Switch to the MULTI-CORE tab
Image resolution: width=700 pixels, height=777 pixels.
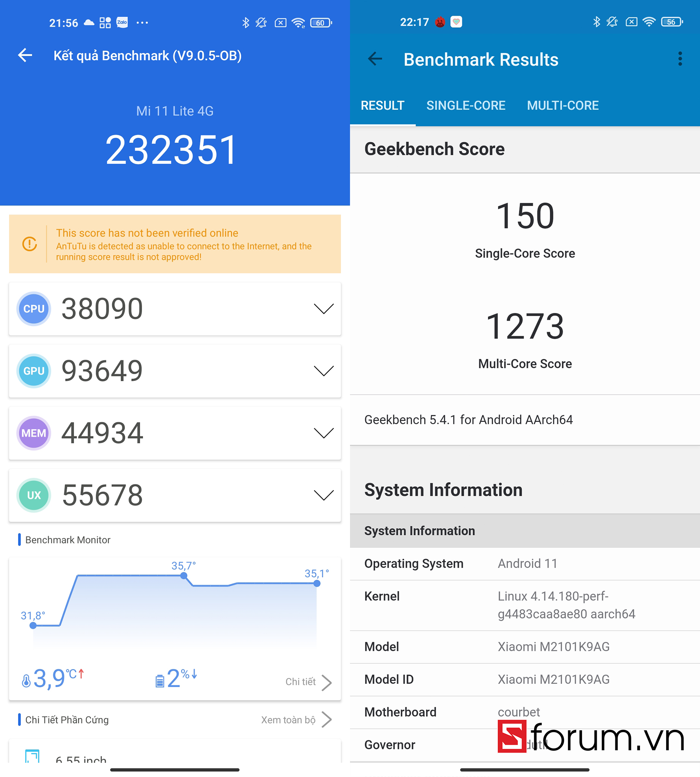tap(562, 105)
